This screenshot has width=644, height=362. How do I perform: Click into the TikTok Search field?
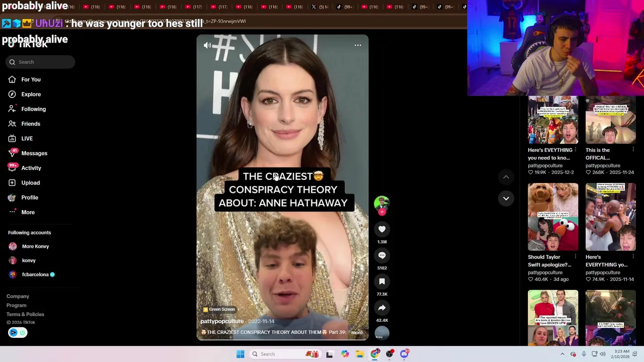click(x=41, y=62)
